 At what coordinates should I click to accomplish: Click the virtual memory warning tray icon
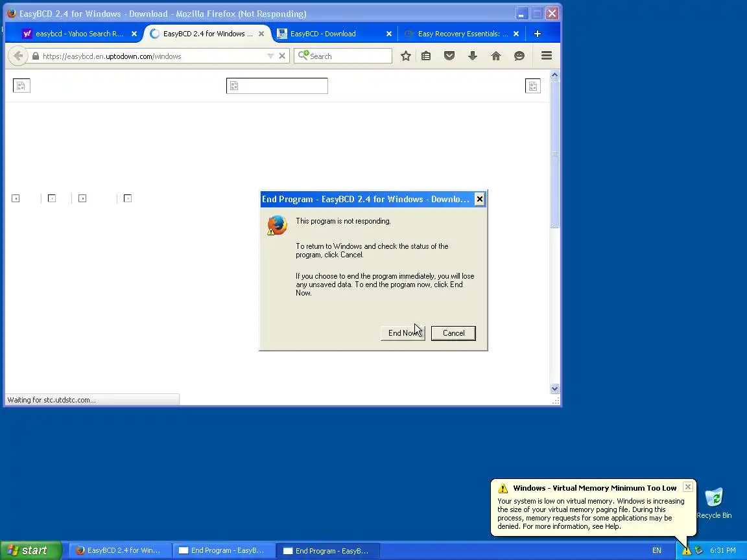[686, 550]
